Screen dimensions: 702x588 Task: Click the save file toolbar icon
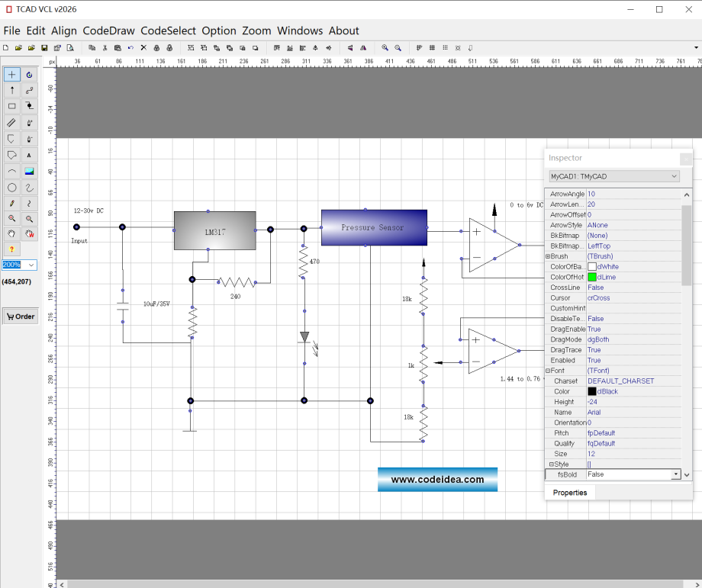(x=44, y=48)
